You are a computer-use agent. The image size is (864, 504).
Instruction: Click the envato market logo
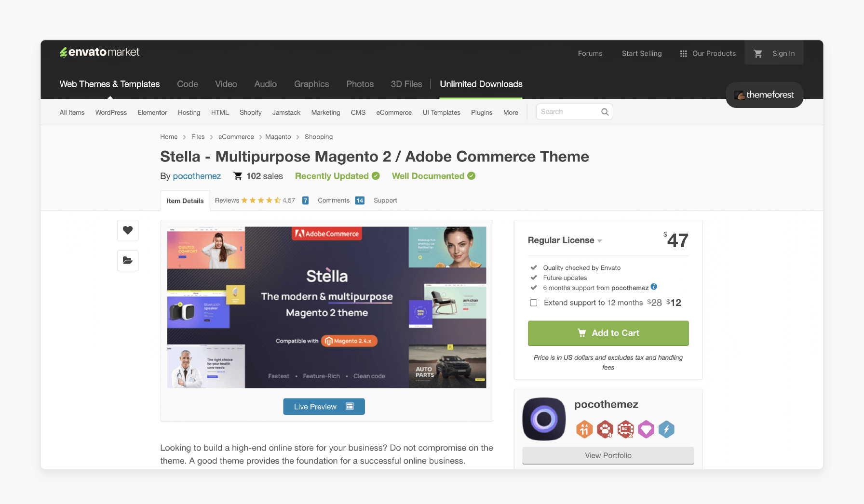click(99, 52)
